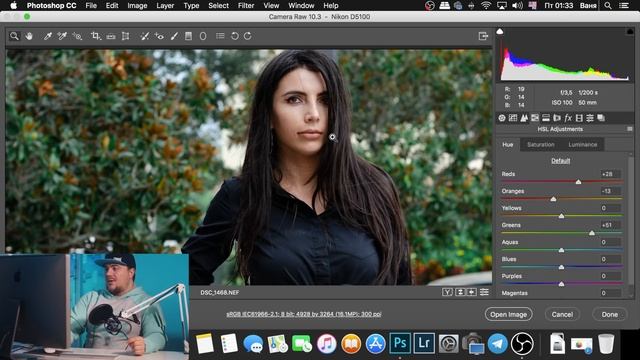Adjust the Greens hue slider
Screen dimensions: 640x360
click(592, 233)
